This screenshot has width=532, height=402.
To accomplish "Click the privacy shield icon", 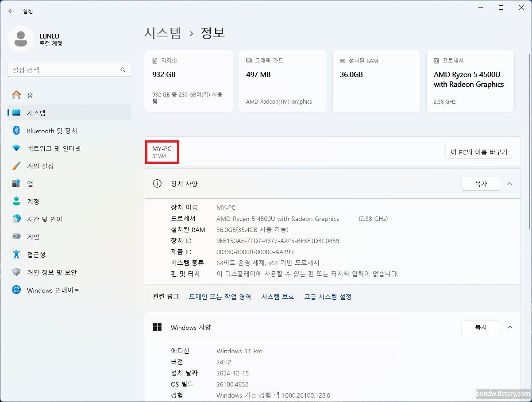I will coord(16,272).
